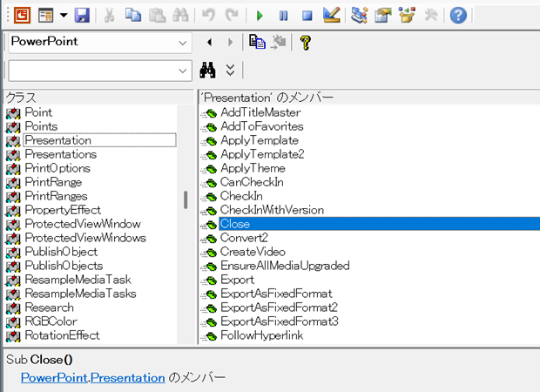This screenshot has width=540, height=392.
Task: Select the RGBColor class
Action: point(51,321)
